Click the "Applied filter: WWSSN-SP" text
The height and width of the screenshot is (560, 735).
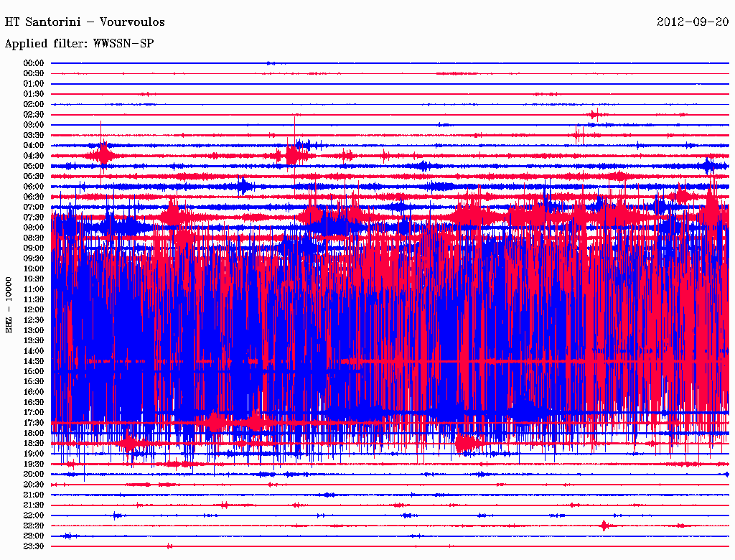point(79,44)
